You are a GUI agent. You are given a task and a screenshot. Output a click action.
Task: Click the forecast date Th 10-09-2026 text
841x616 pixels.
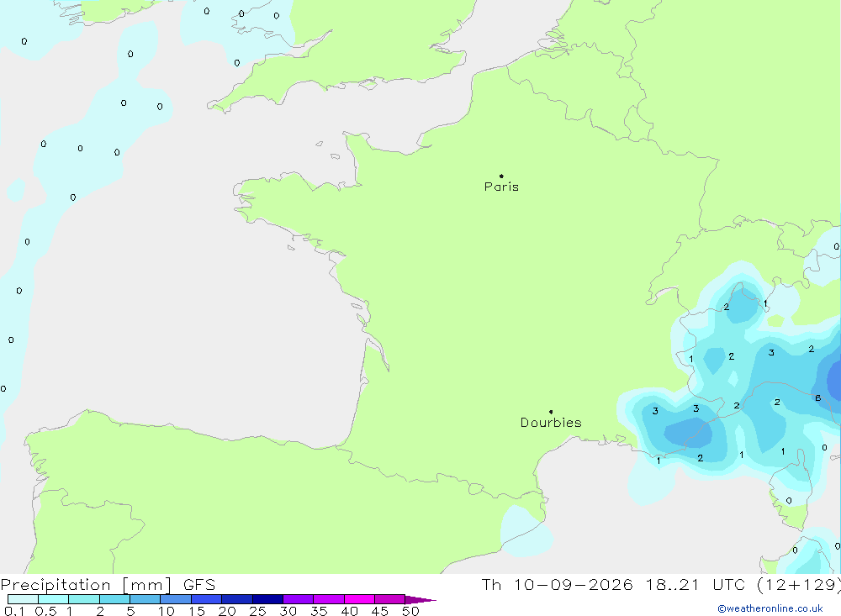(x=557, y=584)
